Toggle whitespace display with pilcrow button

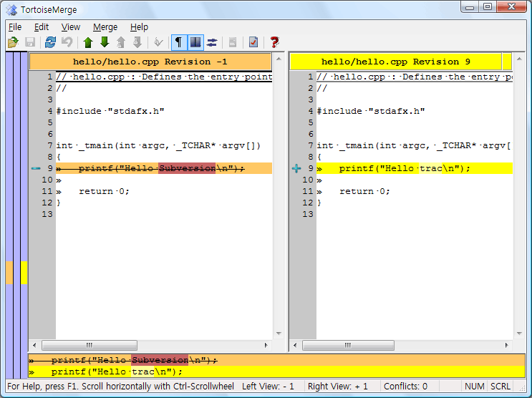178,42
